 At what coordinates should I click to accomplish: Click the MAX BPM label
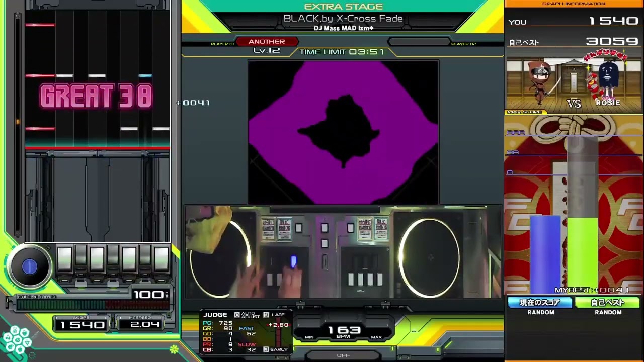tap(376, 338)
